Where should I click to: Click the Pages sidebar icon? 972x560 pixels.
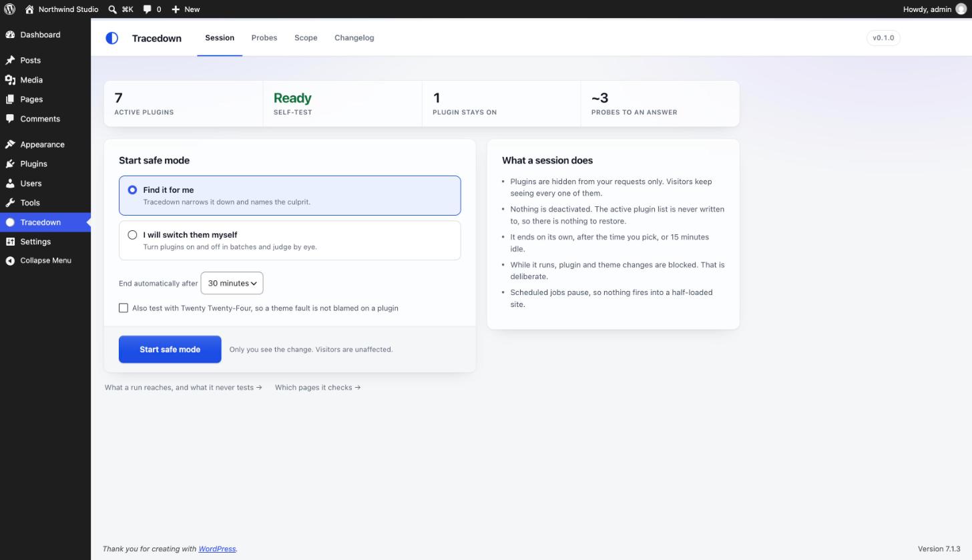tap(10, 99)
